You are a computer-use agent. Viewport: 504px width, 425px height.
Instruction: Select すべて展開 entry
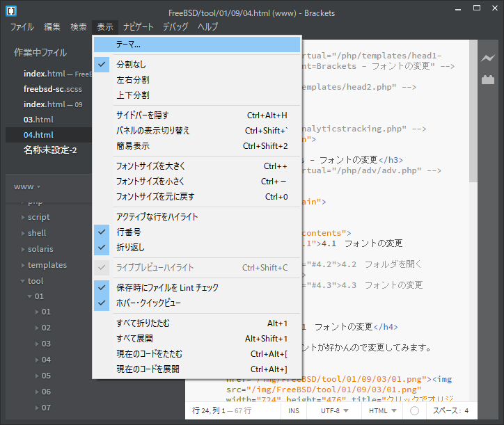click(x=197, y=339)
